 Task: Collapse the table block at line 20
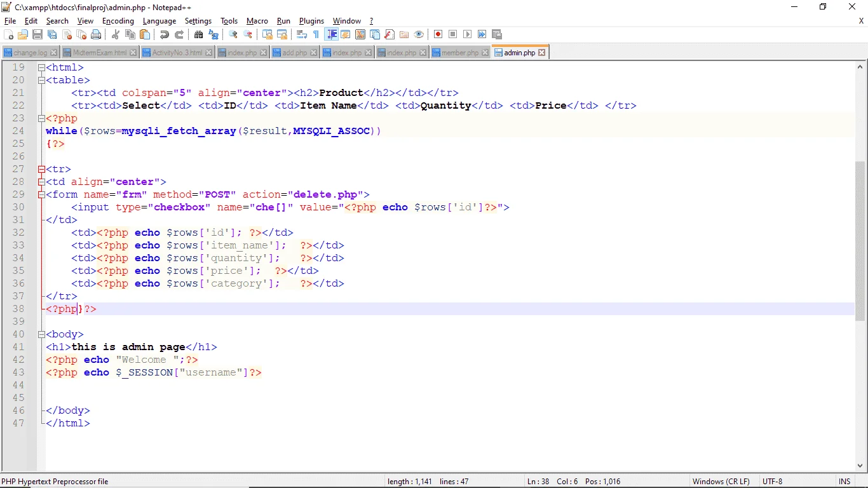point(41,80)
